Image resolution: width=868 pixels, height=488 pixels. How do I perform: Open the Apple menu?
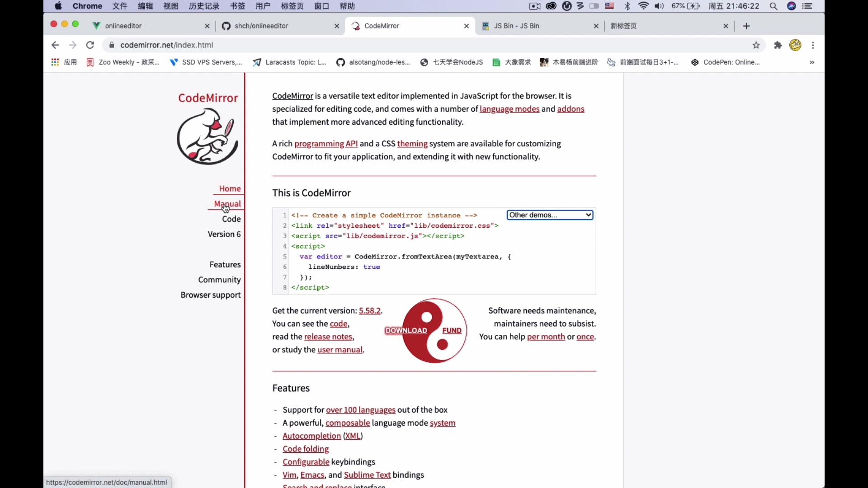pyautogui.click(x=58, y=6)
